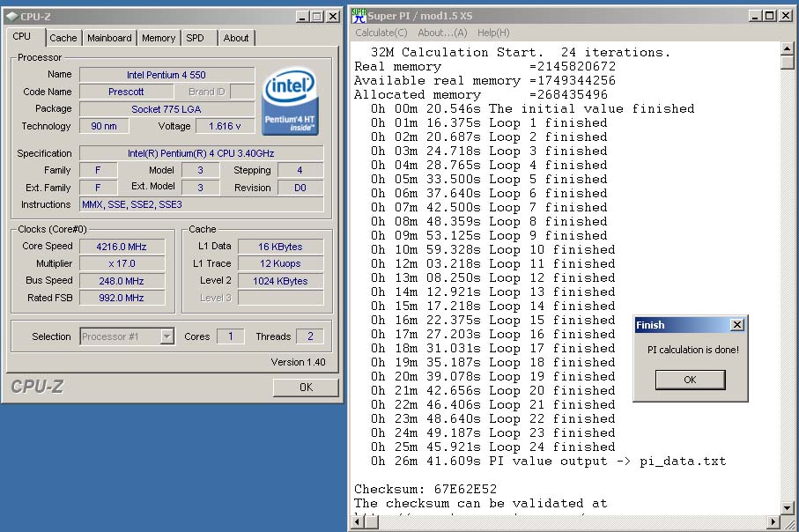799x532 pixels.
Task: Click the Bus Speed value '248.0 MHz'
Action: click(x=122, y=281)
